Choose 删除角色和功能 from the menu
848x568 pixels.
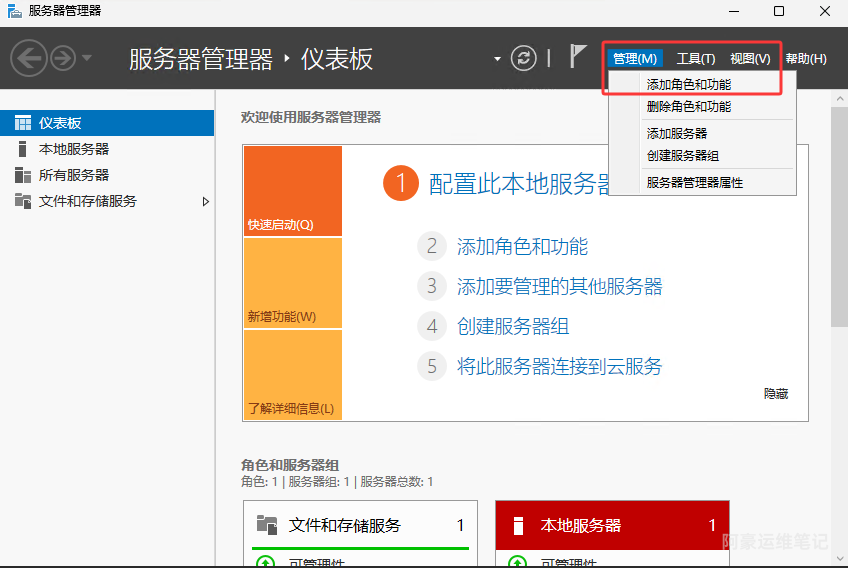click(702, 107)
